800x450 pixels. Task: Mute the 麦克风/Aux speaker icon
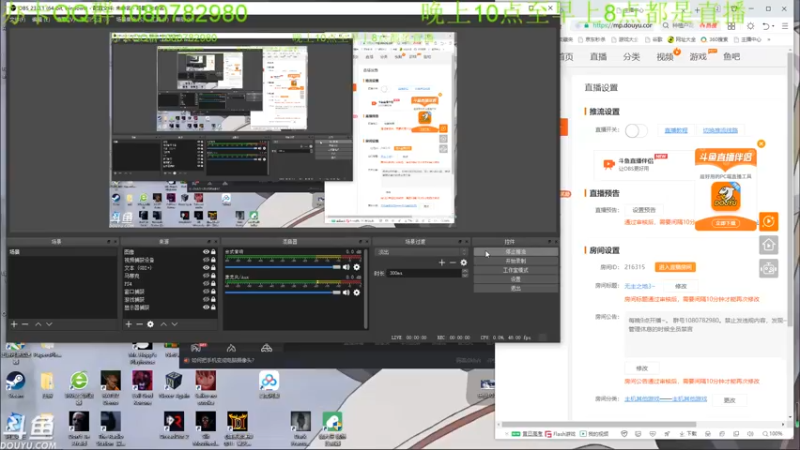pos(346,292)
